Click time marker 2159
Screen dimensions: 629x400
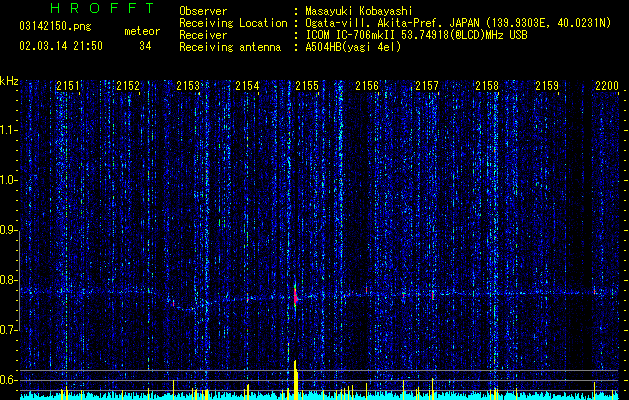click(547, 86)
